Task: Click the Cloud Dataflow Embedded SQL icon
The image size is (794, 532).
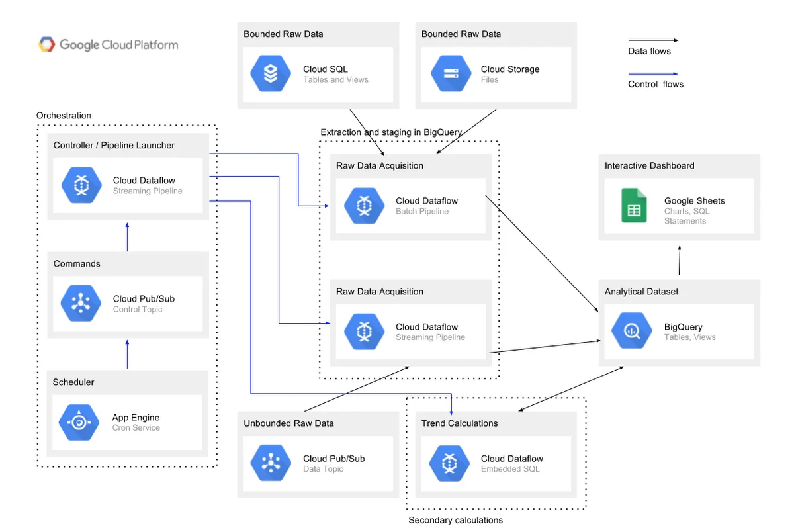Action: pyautogui.click(x=449, y=463)
